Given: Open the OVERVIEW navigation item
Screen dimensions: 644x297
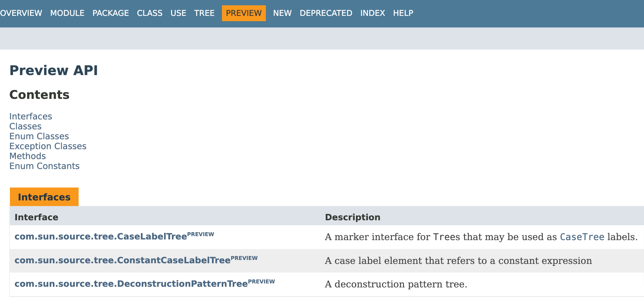Looking at the screenshot, I should 21,13.
